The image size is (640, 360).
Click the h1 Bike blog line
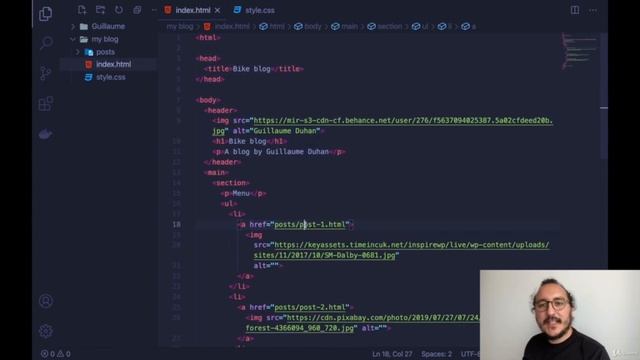[249, 141]
